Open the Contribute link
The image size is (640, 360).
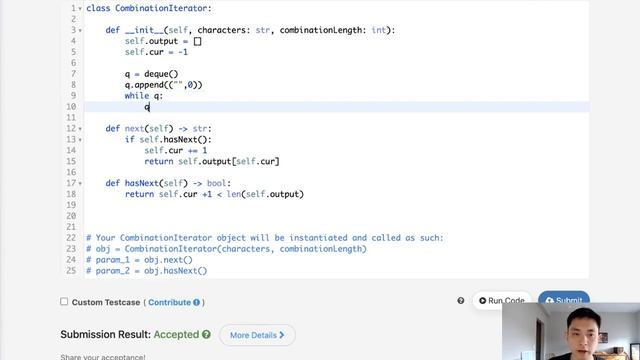click(169, 302)
